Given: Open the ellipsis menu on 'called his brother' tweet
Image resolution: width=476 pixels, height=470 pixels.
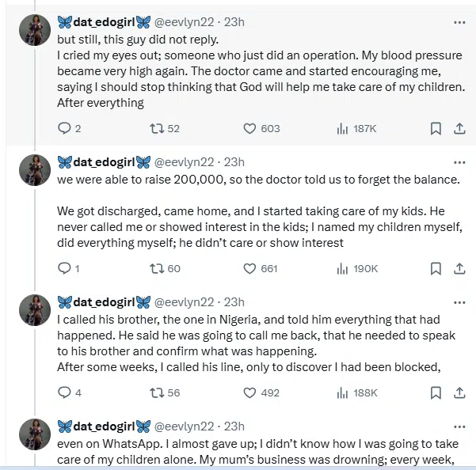Looking at the screenshot, I should pos(459,302).
